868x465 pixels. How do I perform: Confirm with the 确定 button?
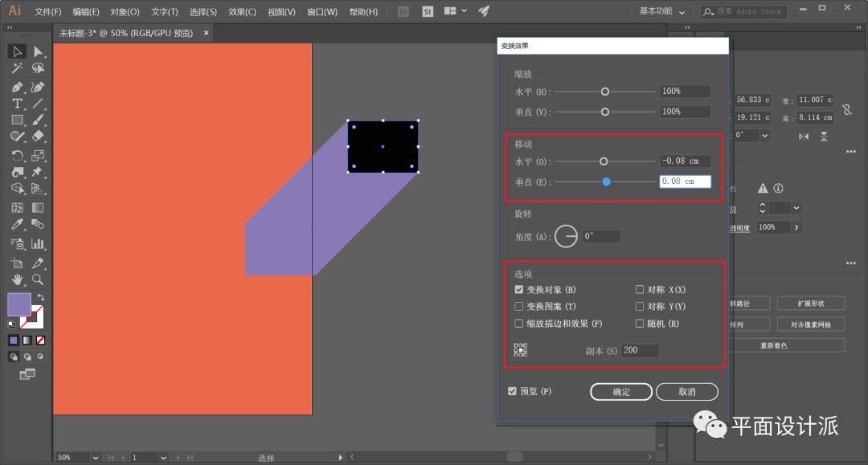(x=621, y=392)
